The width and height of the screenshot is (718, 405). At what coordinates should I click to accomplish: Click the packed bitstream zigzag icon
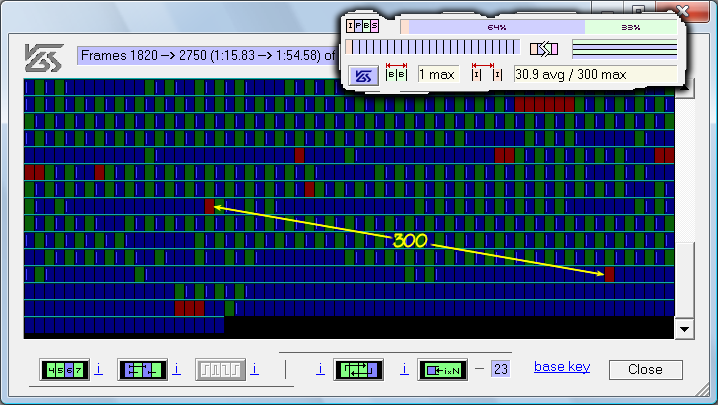tap(544, 49)
